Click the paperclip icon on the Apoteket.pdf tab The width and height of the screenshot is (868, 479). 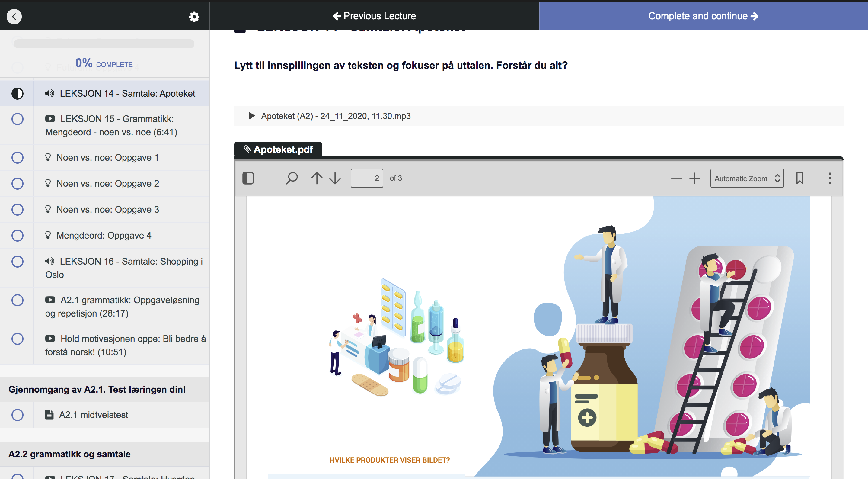248,149
